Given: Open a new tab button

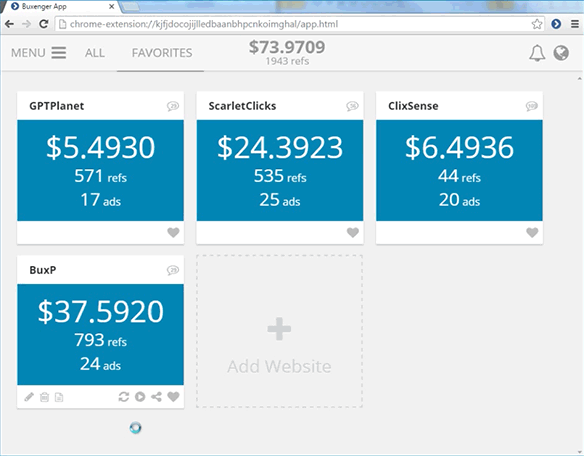Looking at the screenshot, I should click(130, 6).
